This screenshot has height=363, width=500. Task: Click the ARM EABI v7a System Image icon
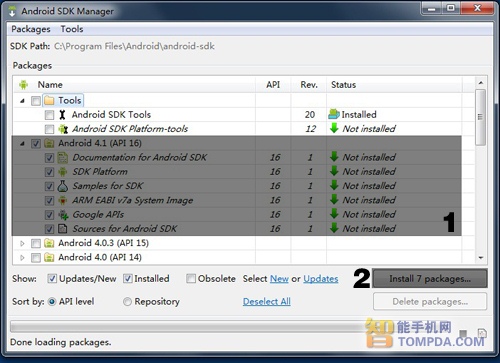click(x=63, y=200)
